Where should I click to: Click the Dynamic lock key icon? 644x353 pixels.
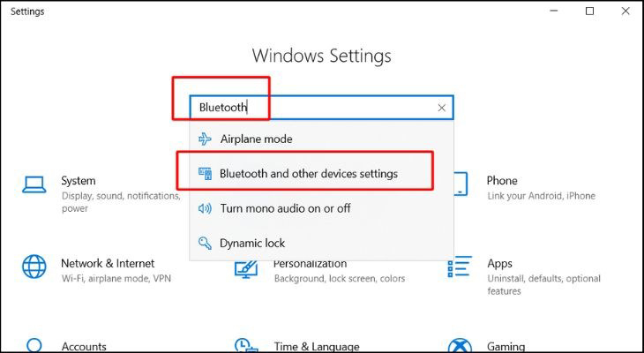pyautogui.click(x=205, y=243)
